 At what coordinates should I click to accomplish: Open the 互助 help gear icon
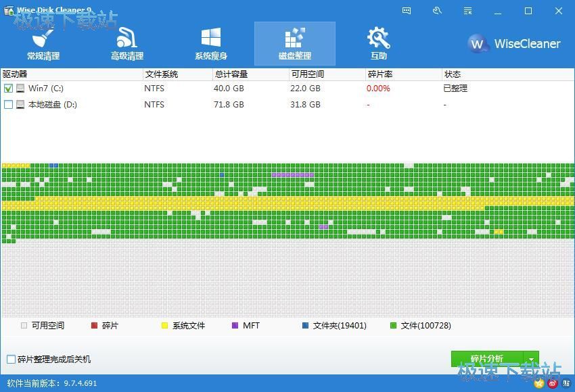click(x=378, y=38)
